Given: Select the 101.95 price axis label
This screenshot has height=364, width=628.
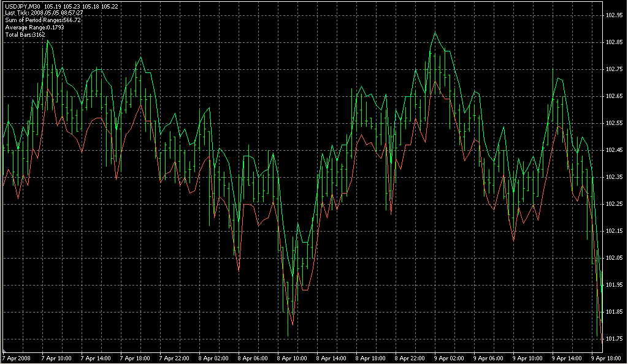Looking at the screenshot, I should [x=614, y=285].
